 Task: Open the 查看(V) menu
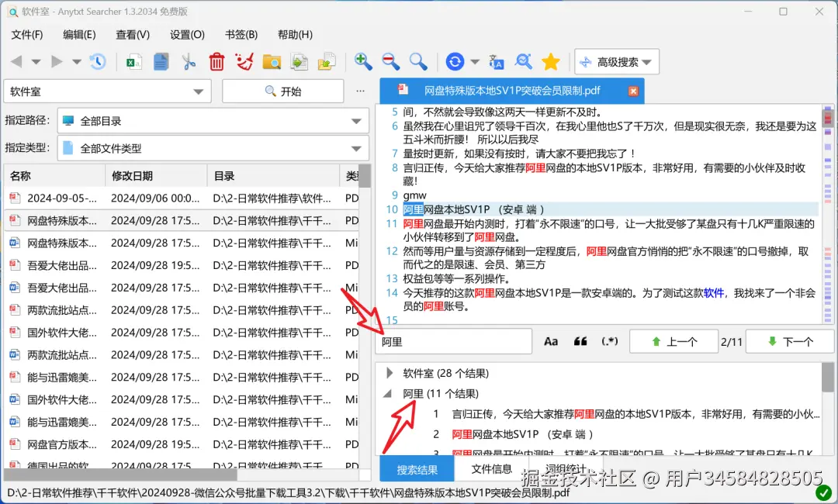coord(133,35)
